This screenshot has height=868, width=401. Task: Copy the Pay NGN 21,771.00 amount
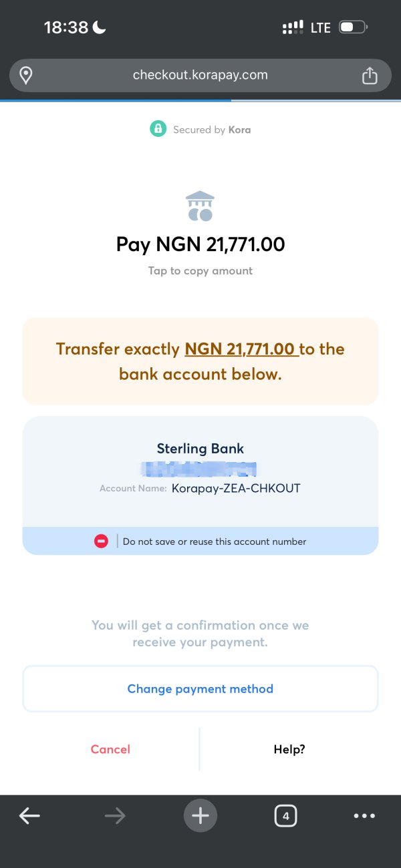pos(200,244)
